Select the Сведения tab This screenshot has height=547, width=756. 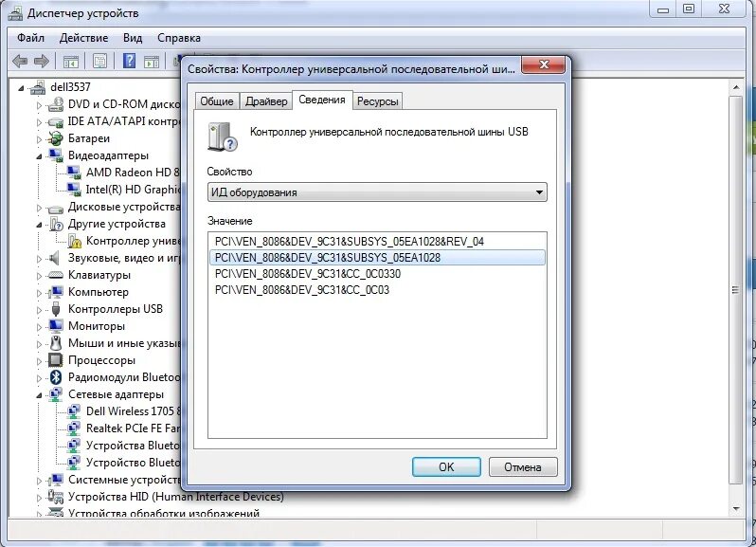(x=322, y=100)
